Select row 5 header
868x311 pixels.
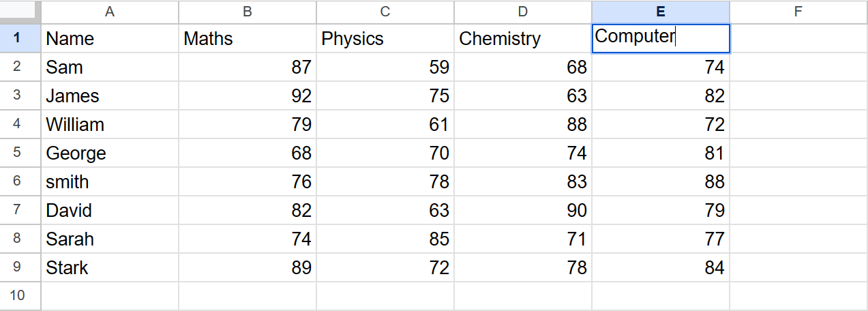point(20,153)
